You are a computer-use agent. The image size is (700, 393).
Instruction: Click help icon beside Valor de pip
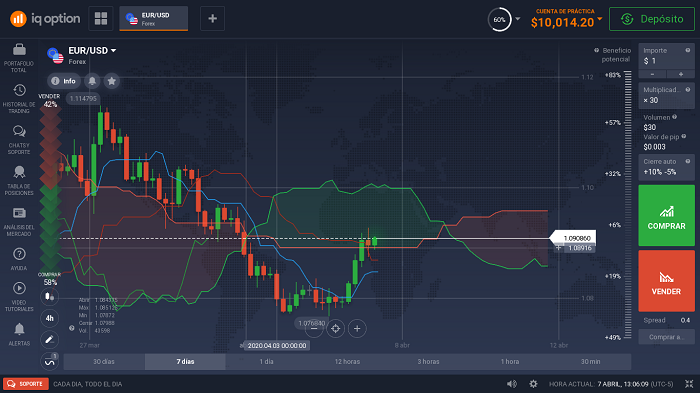(683, 137)
